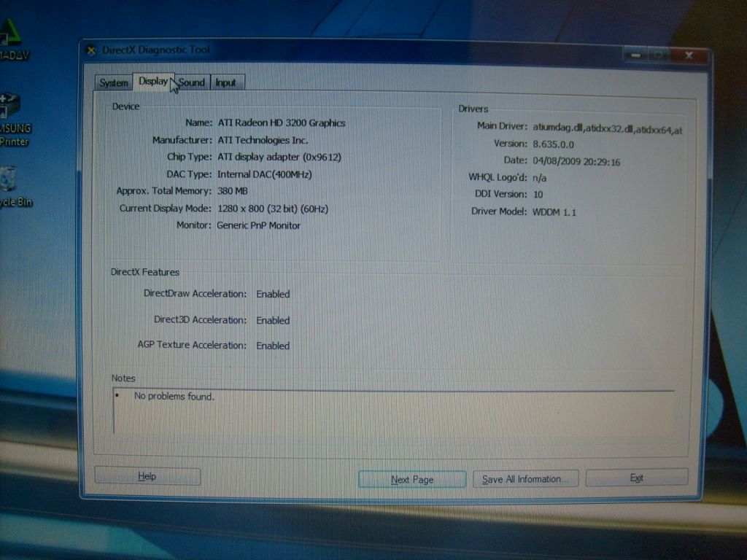Click the driver version '8.635.0.0'

[553, 144]
